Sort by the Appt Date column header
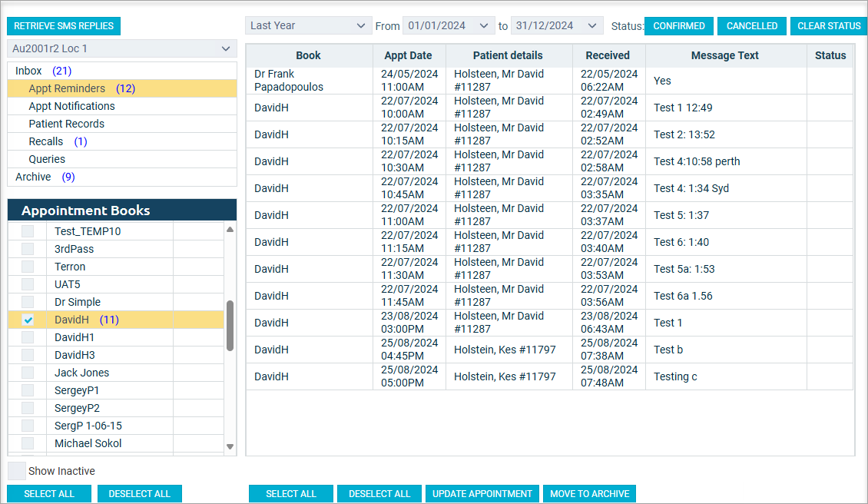The width and height of the screenshot is (868, 504). (x=409, y=55)
